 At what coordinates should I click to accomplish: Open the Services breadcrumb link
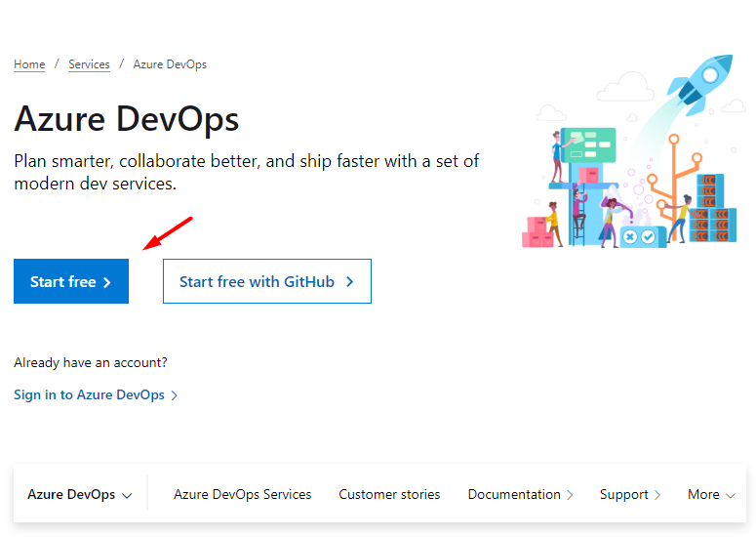pos(89,64)
